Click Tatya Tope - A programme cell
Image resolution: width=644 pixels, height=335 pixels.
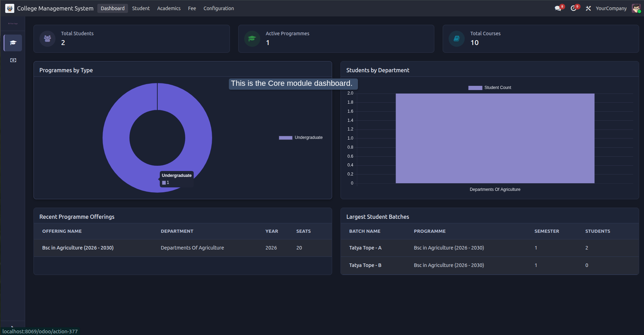(449, 248)
